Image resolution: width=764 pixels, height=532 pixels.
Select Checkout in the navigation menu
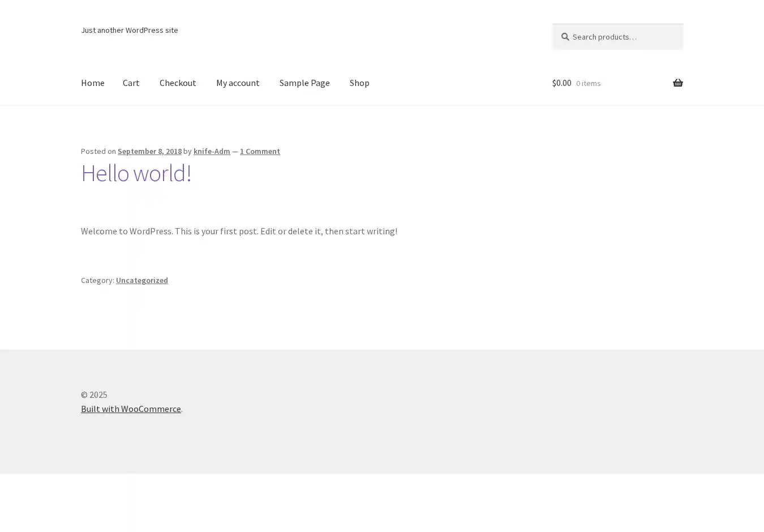point(178,83)
